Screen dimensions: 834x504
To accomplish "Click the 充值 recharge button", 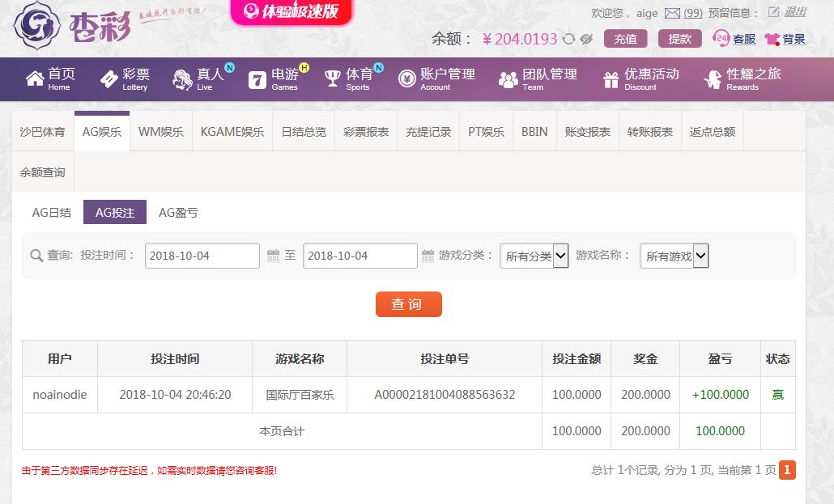I will tap(625, 39).
